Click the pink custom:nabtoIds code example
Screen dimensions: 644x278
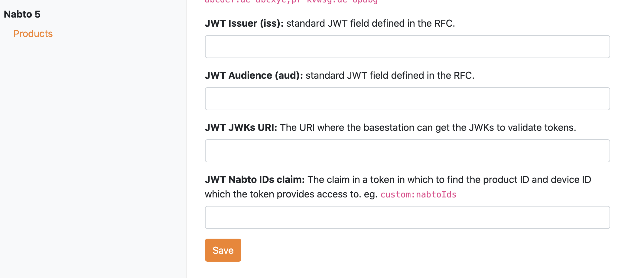point(418,194)
